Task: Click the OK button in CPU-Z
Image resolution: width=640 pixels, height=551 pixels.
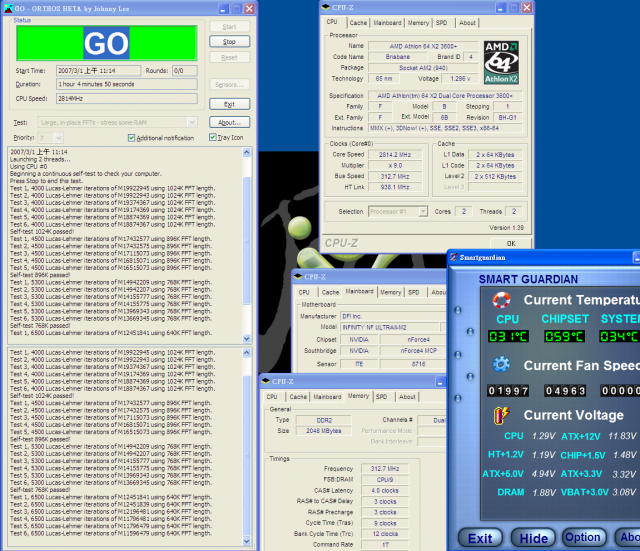Action: (x=511, y=243)
